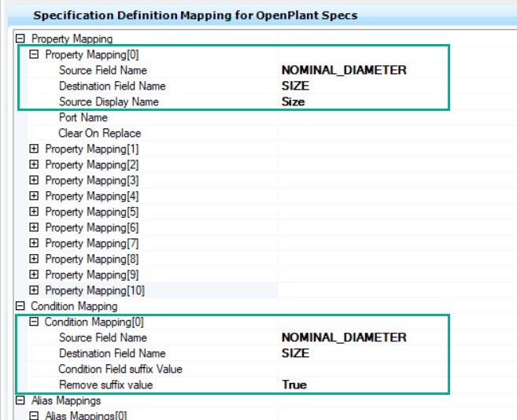Click the Condition Field suffix Value label

[120, 369]
